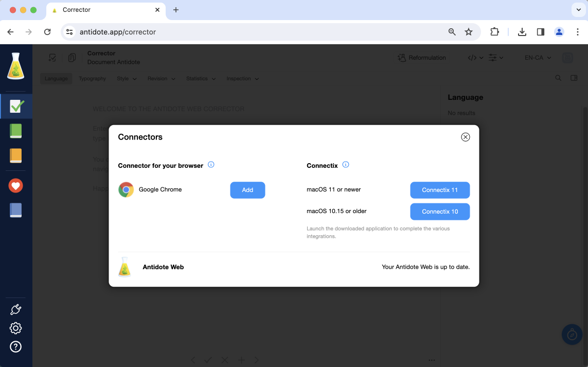Click the Reformulation button
The height and width of the screenshot is (367, 588).
point(422,58)
